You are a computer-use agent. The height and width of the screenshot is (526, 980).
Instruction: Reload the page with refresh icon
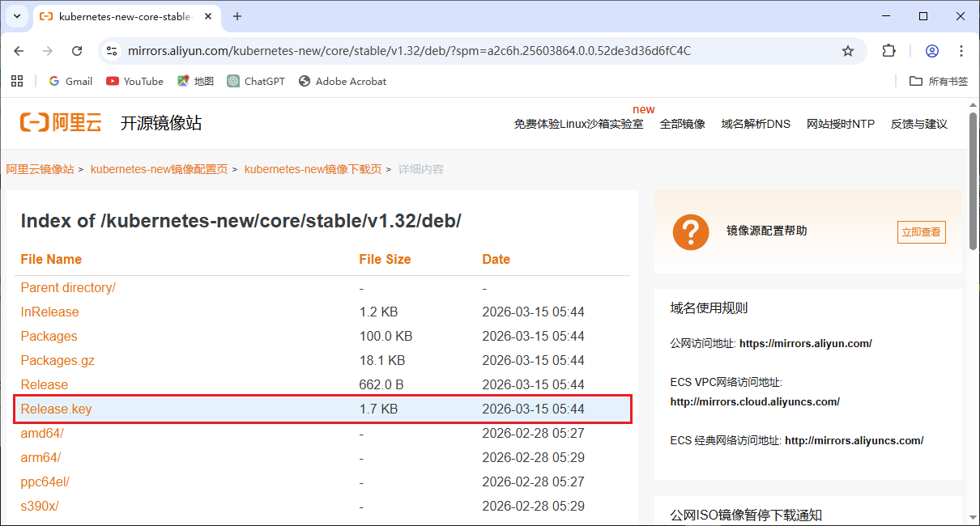77,51
